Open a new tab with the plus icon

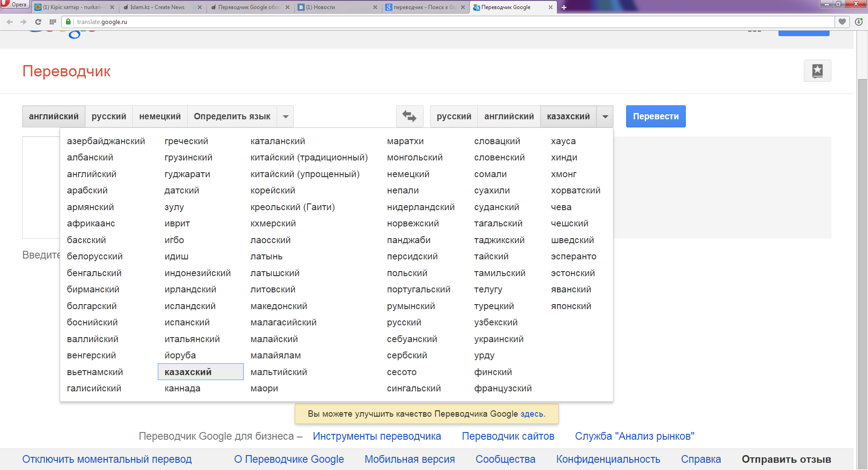[564, 7]
